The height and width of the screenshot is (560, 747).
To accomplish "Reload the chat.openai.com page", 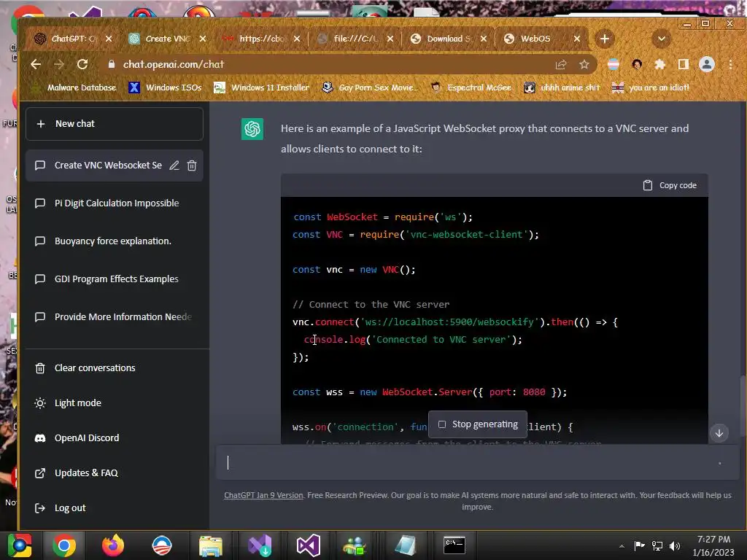I will [82, 64].
